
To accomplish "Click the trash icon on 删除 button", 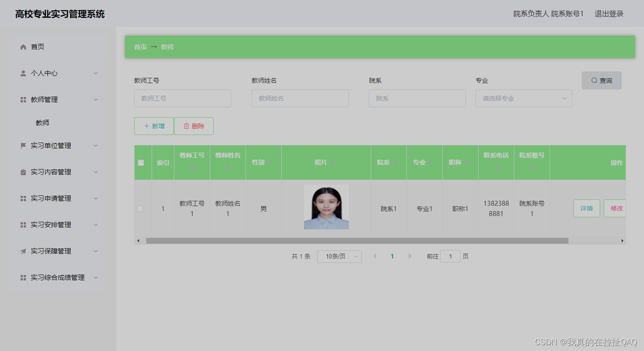I will 186,126.
